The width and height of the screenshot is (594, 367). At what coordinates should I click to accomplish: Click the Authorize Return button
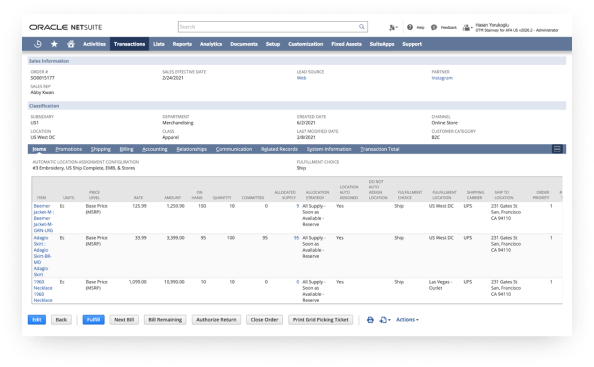[216, 320]
